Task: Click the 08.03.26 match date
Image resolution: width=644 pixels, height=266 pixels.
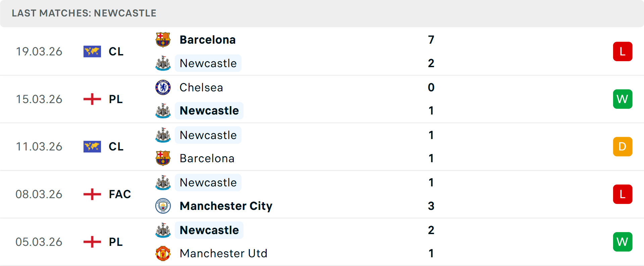Action: pyautogui.click(x=39, y=194)
